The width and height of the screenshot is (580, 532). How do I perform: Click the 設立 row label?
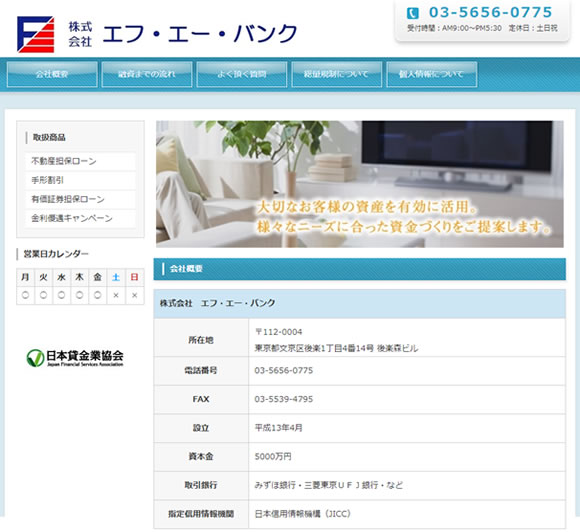[x=201, y=428]
